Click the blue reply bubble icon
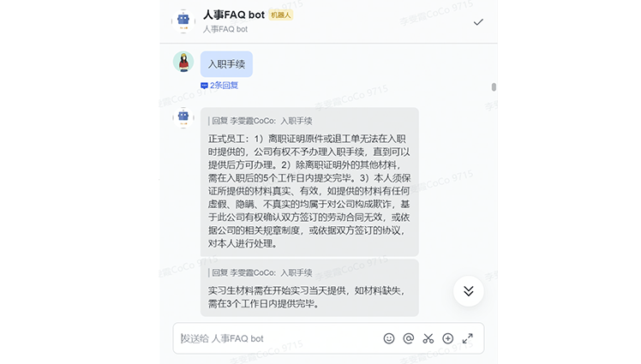This screenshot has height=364, width=641. [204, 86]
